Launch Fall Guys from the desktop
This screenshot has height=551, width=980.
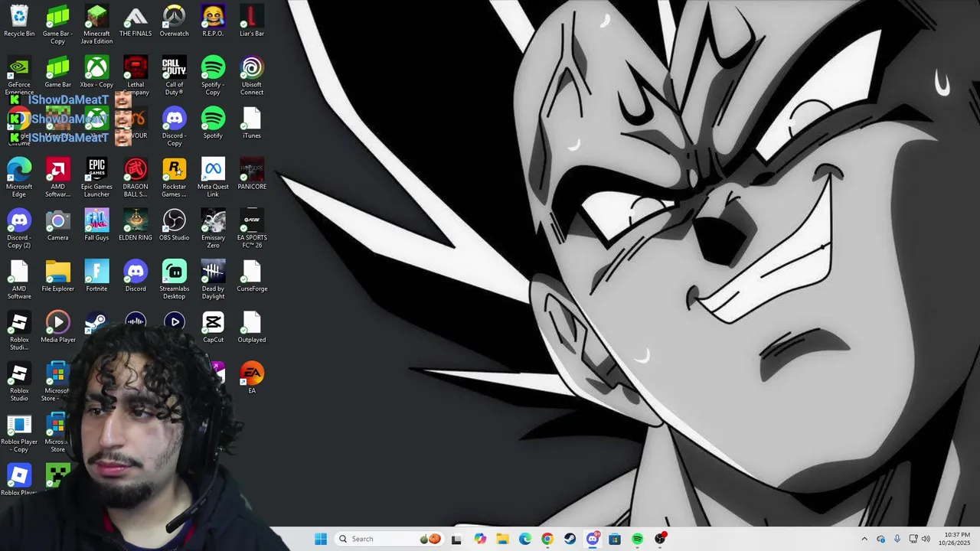click(96, 226)
